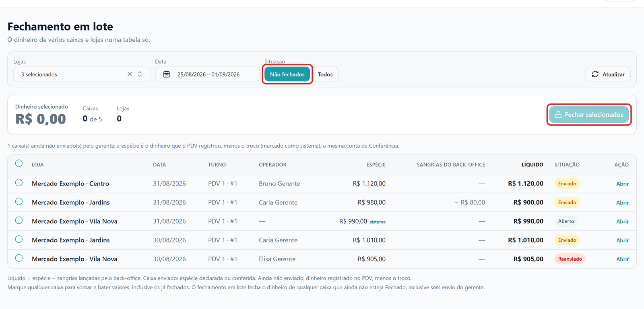The width and height of the screenshot is (644, 309).
Task: Refresh the table with Atualizar
Action: [x=608, y=74]
